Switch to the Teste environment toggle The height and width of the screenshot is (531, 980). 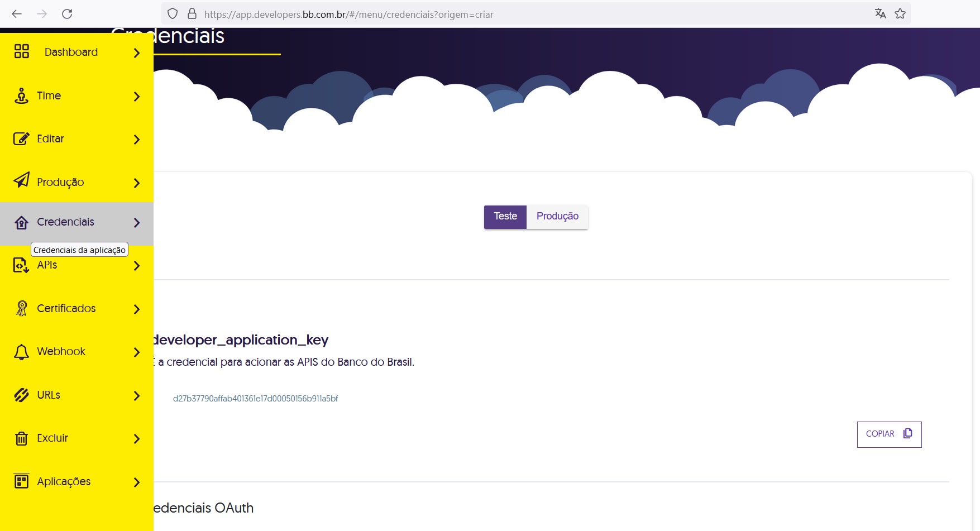click(505, 217)
